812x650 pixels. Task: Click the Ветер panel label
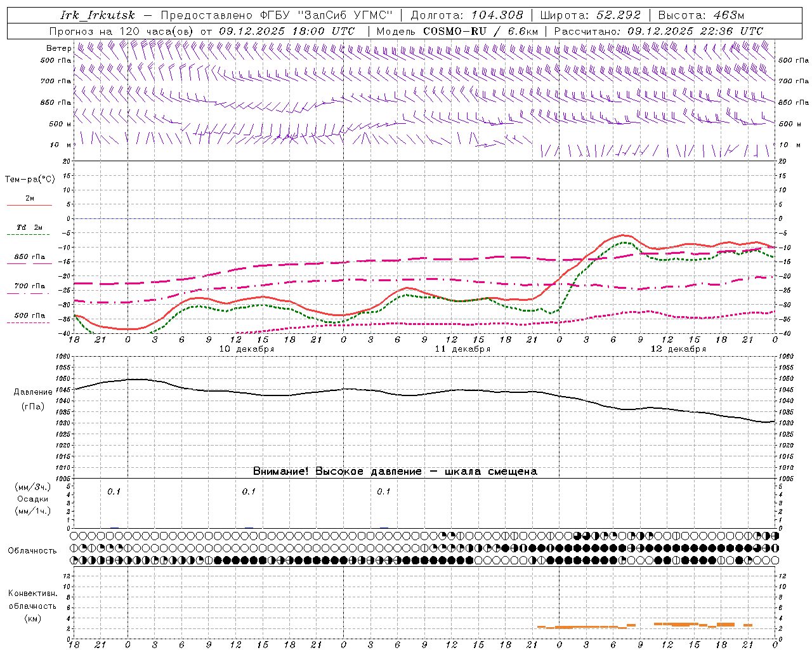point(59,48)
